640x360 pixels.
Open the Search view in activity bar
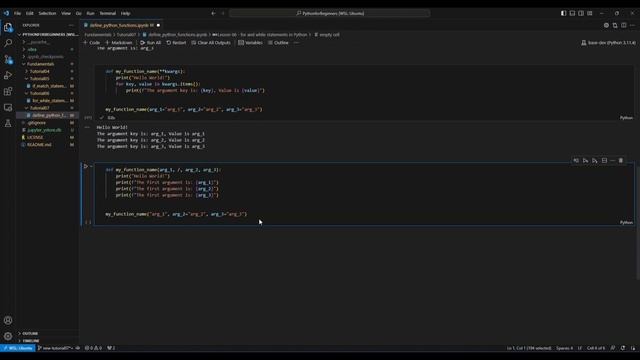point(8,43)
